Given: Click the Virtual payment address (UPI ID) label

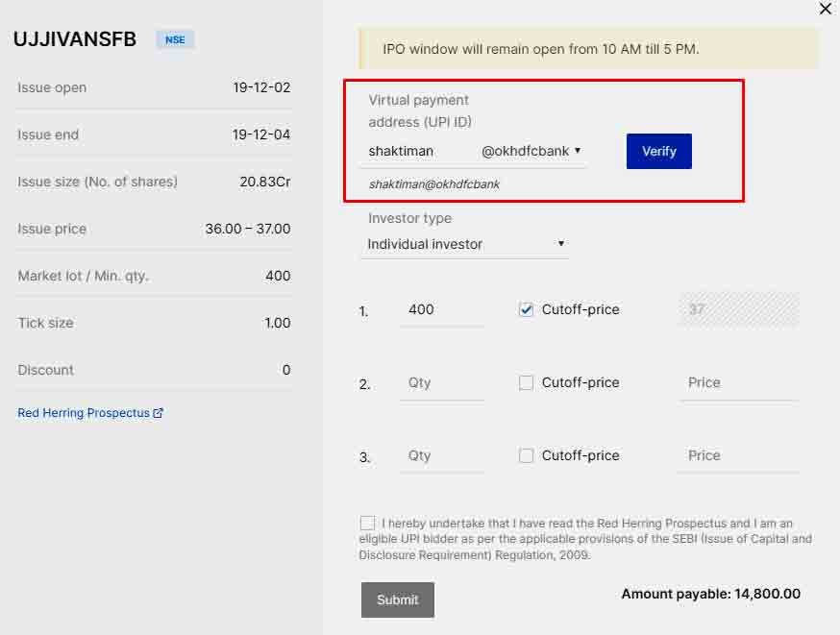Looking at the screenshot, I should [x=420, y=110].
